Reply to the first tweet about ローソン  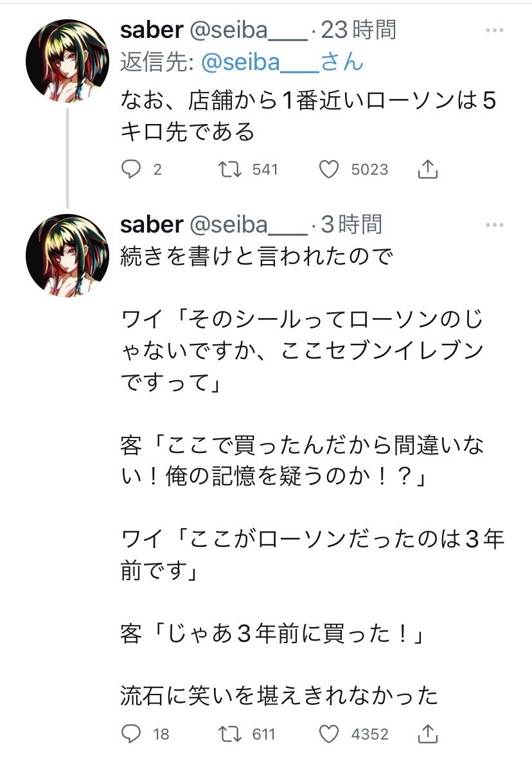click(131, 169)
